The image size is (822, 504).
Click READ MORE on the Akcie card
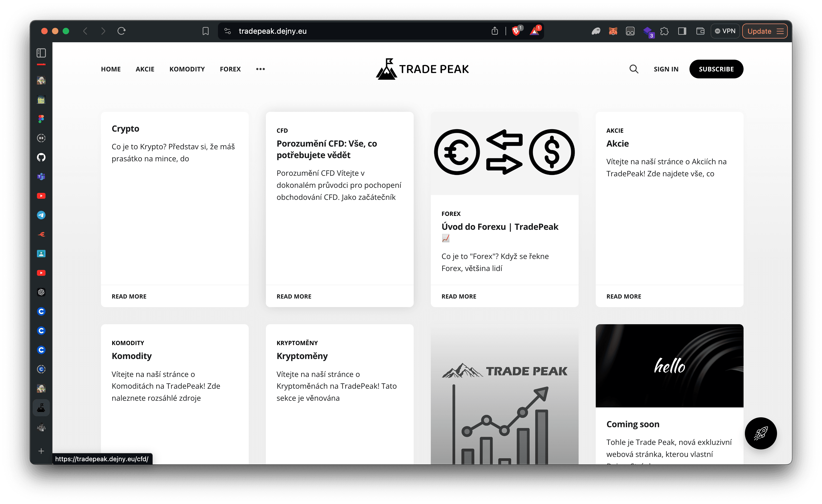(624, 296)
